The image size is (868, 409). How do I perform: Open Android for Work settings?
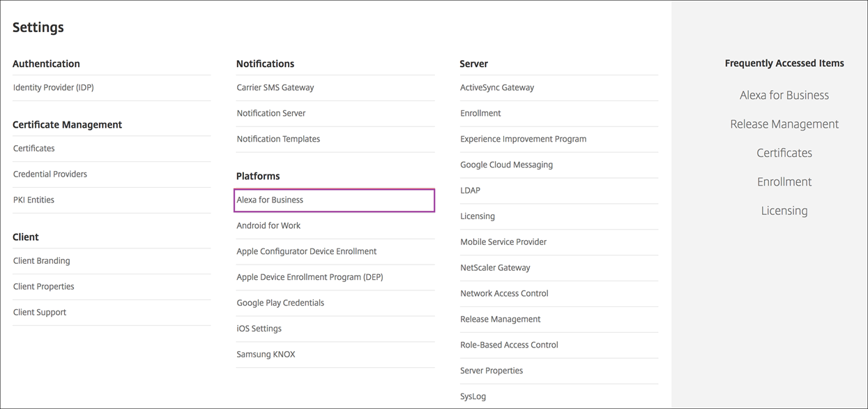pyautogui.click(x=268, y=226)
